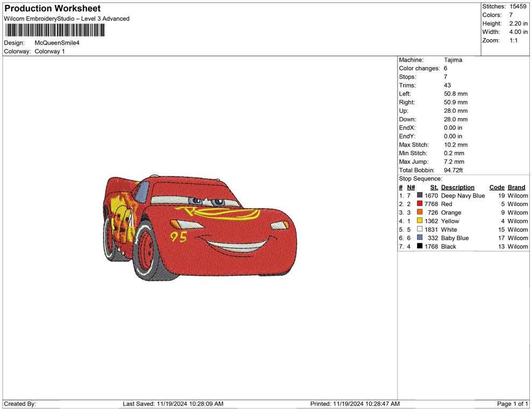This screenshot has height=409, width=532.
Task: Click the 'Printed: 11/19/2024 10:28:47 AM' text
Action: click(355, 404)
